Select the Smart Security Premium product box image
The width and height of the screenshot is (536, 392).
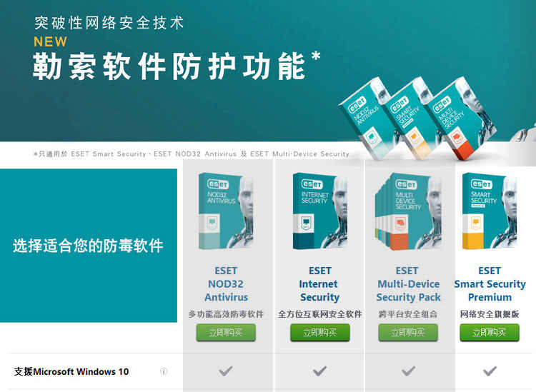pyautogui.click(x=490, y=211)
